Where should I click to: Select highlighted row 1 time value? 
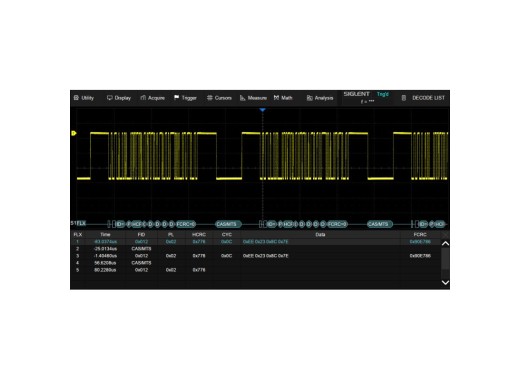click(105, 242)
